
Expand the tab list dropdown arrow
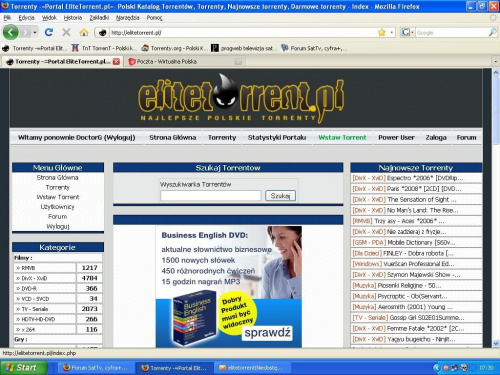pos(495,61)
